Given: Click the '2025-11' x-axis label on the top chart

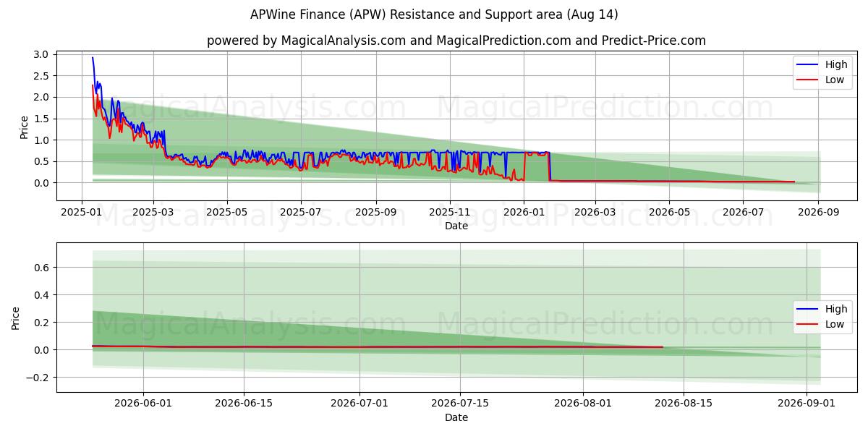Looking at the screenshot, I should (x=450, y=212).
